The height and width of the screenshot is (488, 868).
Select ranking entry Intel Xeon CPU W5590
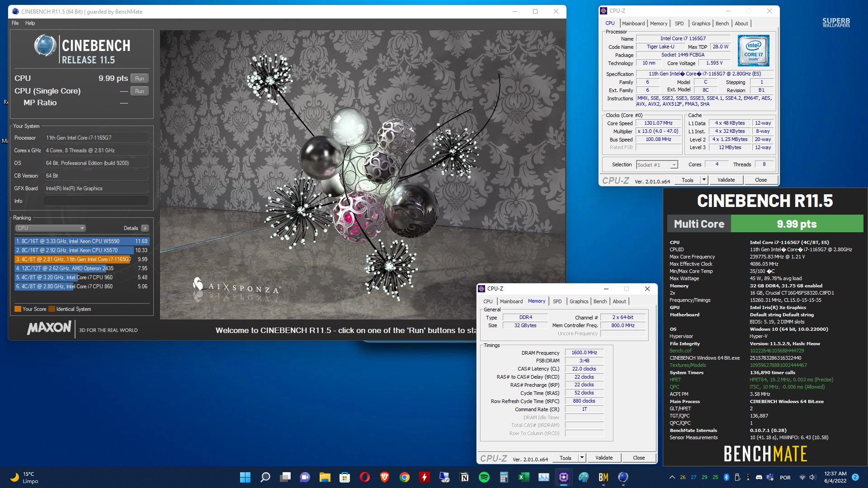tap(82, 241)
